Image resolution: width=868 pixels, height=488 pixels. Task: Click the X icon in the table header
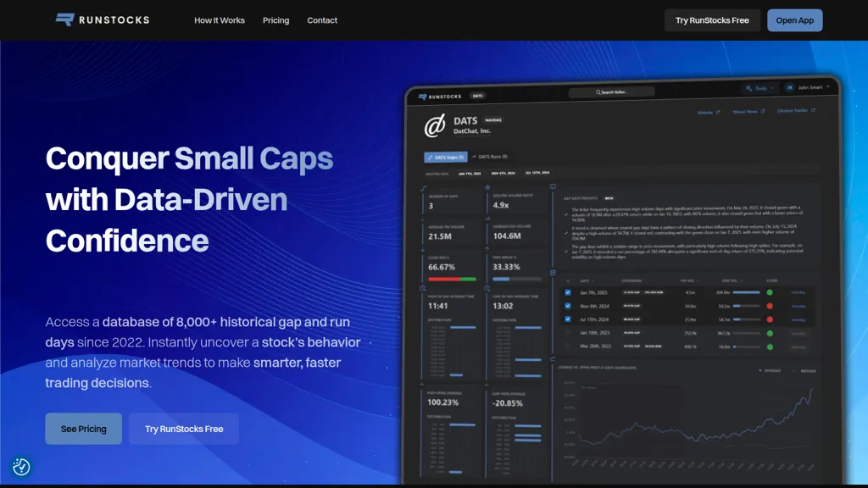click(568, 281)
